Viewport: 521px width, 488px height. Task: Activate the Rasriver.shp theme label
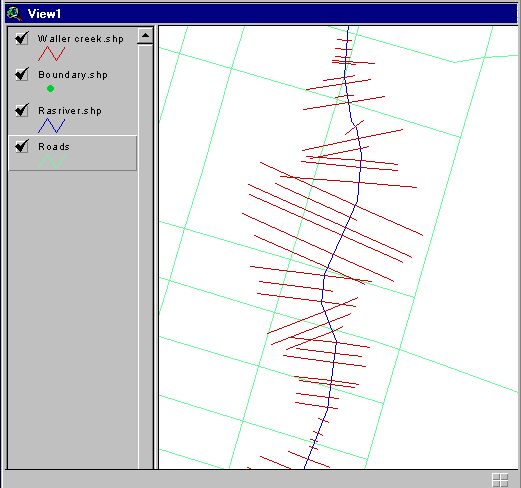click(x=70, y=111)
